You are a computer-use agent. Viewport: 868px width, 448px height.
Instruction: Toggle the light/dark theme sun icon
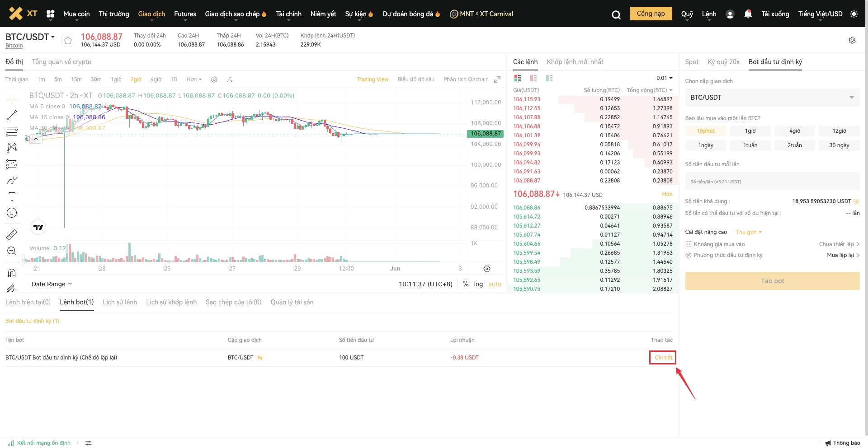pyautogui.click(x=854, y=14)
